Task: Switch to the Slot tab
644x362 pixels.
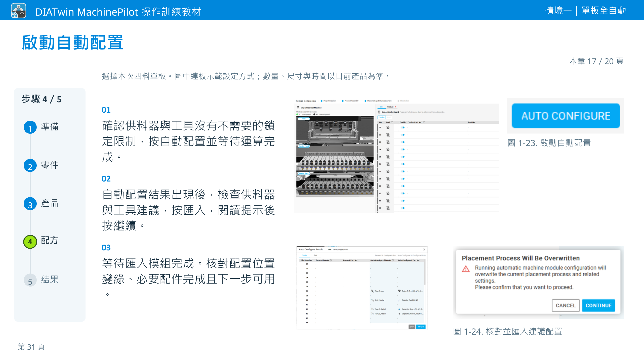Action: pyautogui.click(x=382, y=107)
